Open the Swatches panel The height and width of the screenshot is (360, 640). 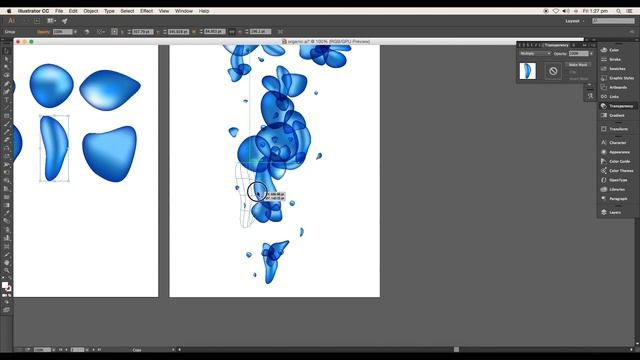pos(616,69)
